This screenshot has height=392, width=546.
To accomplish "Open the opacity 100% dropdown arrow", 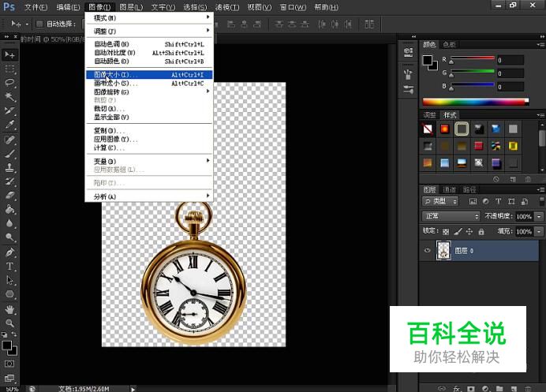I will (x=539, y=216).
